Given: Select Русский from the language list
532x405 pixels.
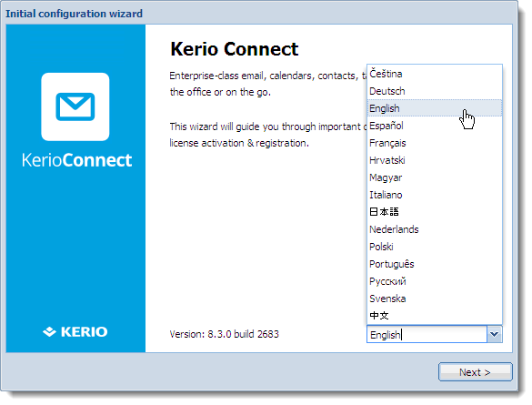Looking at the screenshot, I should (x=435, y=281).
